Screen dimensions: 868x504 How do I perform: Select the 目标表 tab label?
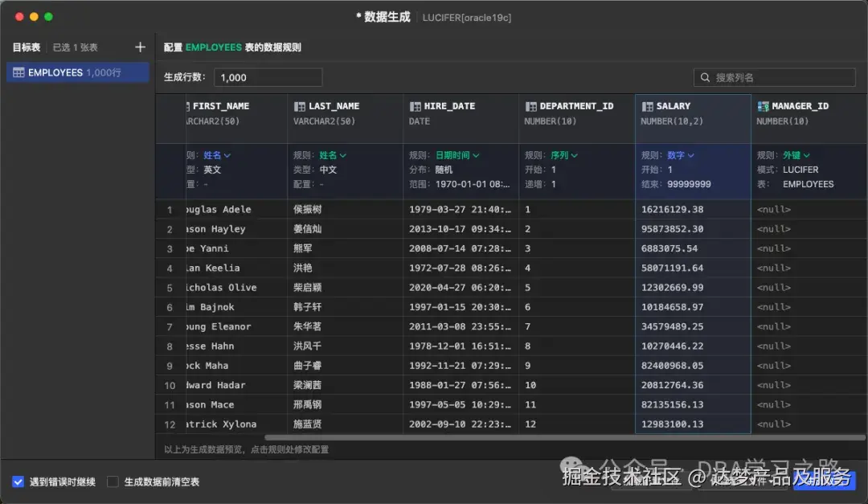click(26, 47)
